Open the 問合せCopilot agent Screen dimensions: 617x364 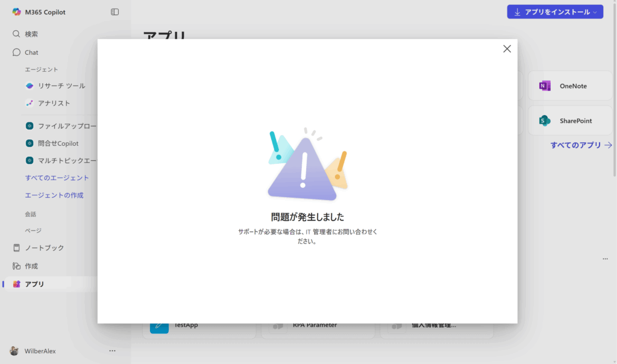point(58,143)
